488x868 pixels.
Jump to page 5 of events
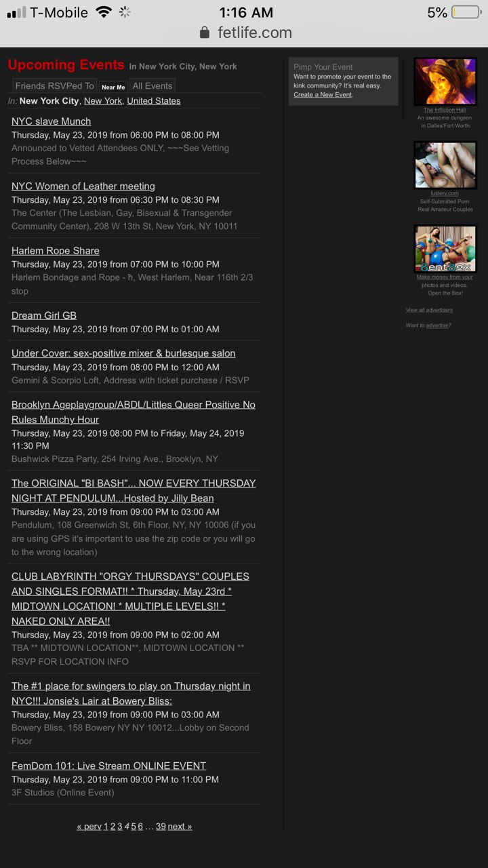pos(134,827)
